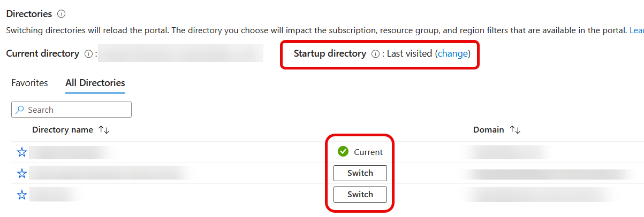Favorite the first directory using its star
Viewport: 644px width, 217px height.
click(x=22, y=152)
